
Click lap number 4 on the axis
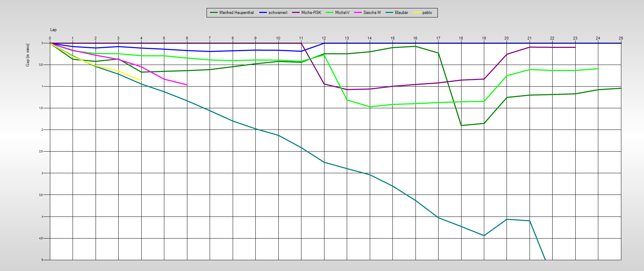coord(141,38)
